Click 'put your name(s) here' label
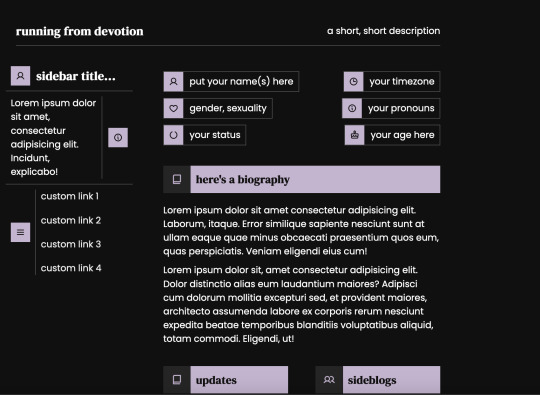This screenshot has width=540, height=395. tap(241, 82)
